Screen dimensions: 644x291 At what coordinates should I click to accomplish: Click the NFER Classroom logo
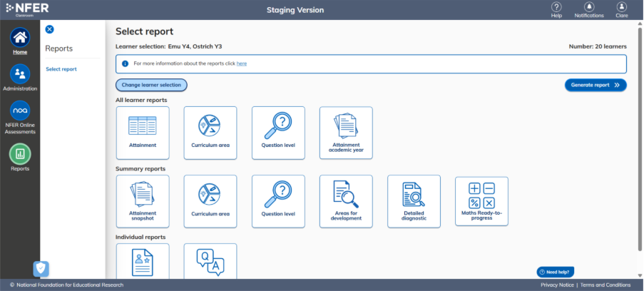(x=27, y=9)
